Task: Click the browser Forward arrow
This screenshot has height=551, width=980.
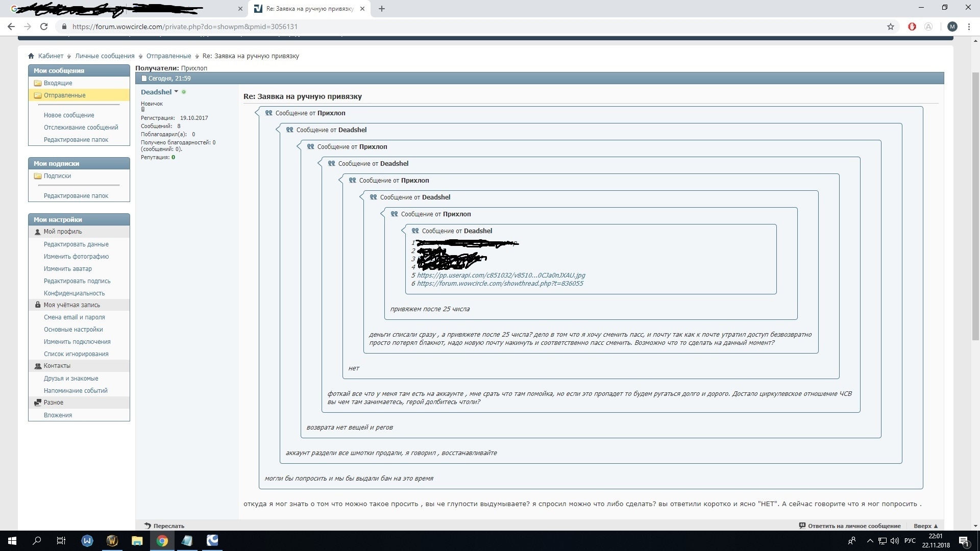Action: pyautogui.click(x=28, y=27)
